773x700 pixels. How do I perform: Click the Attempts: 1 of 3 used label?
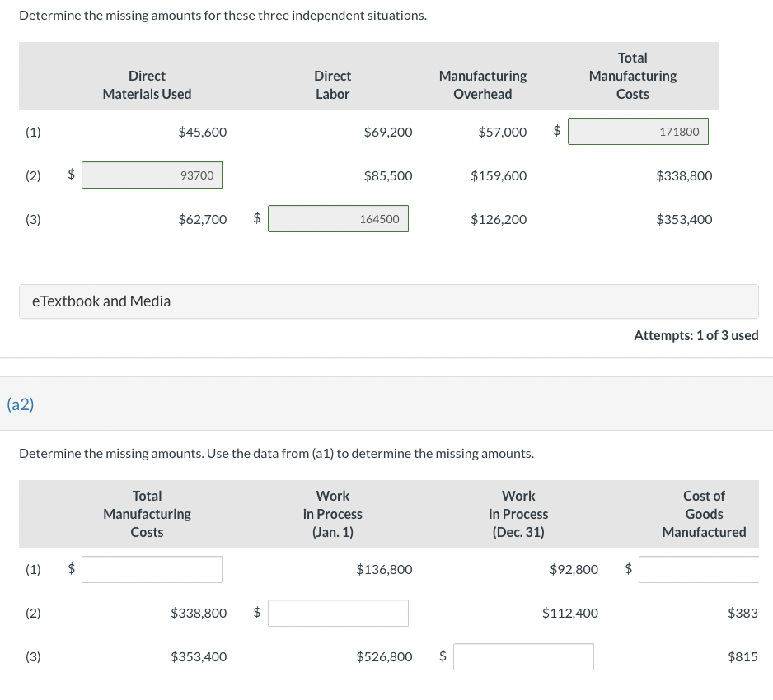click(696, 335)
